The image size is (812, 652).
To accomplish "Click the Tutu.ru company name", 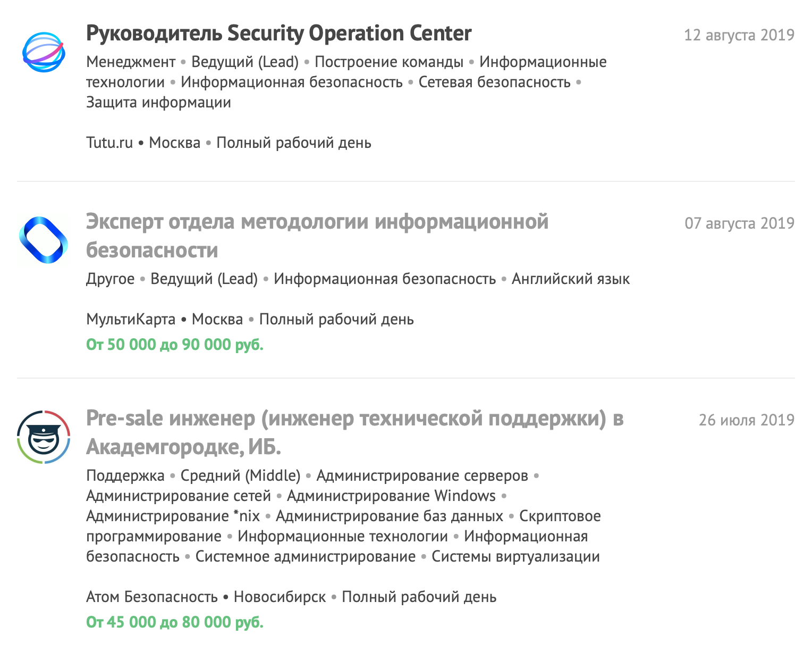I will (109, 143).
